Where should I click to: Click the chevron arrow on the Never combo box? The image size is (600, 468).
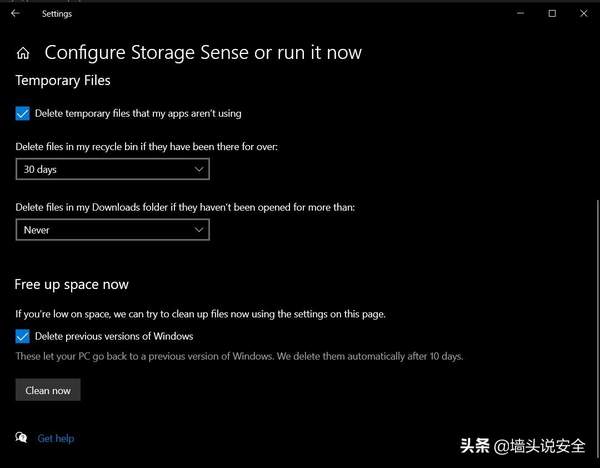coord(197,230)
